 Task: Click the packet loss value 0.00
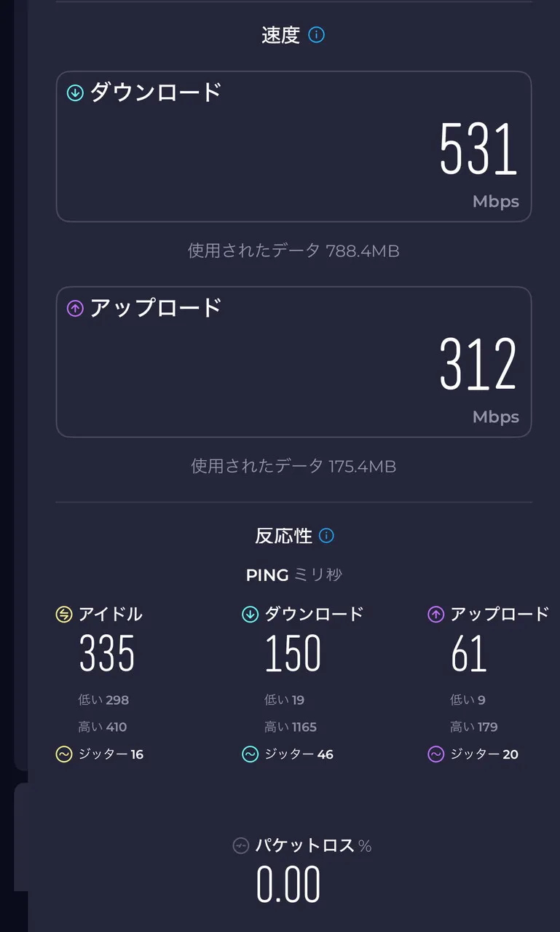click(288, 885)
